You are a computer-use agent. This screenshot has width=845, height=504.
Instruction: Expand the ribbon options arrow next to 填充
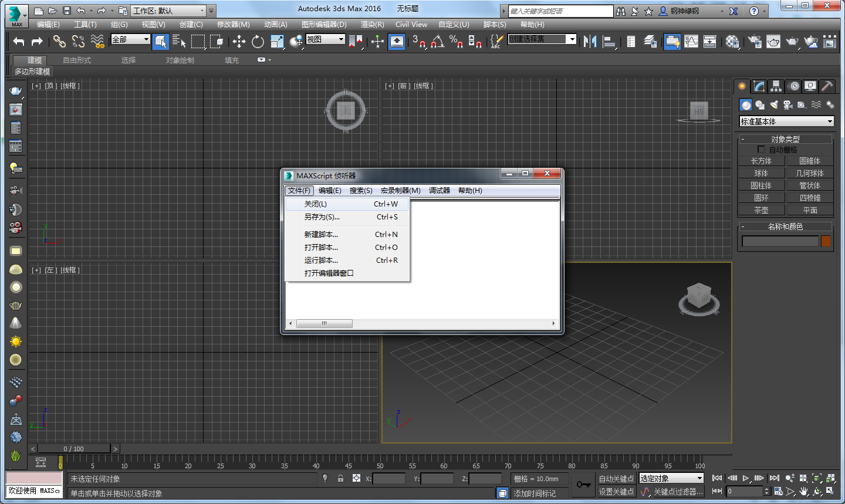pyautogui.click(x=264, y=60)
